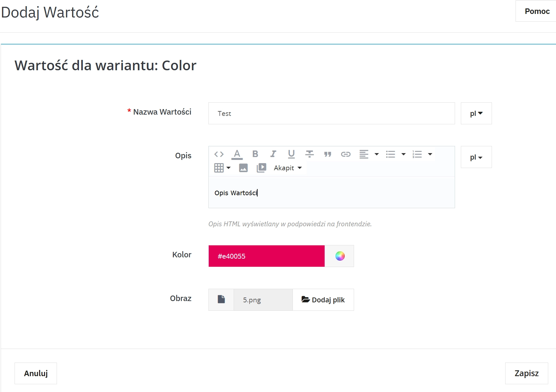This screenshot has width=556, height=392.
Task: Insert a blockquote in the description
Action: 328,154
